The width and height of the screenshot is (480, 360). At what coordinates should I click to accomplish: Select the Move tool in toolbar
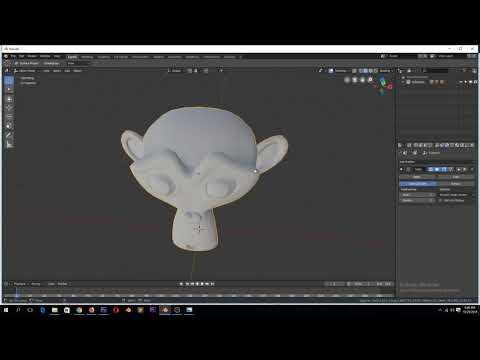(9, 99)
